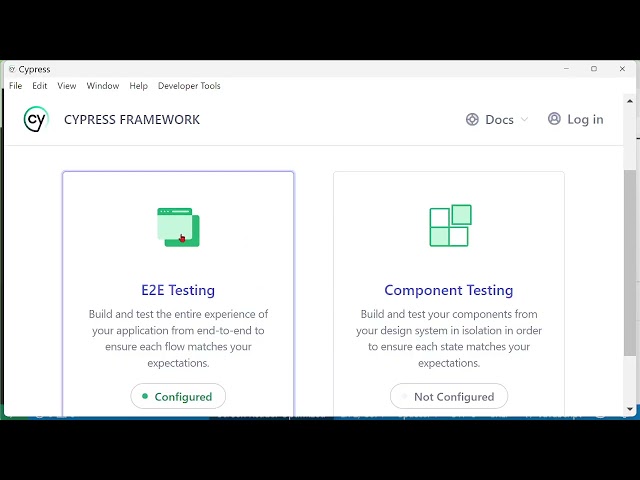Open the Edit menu

point(40,86)
